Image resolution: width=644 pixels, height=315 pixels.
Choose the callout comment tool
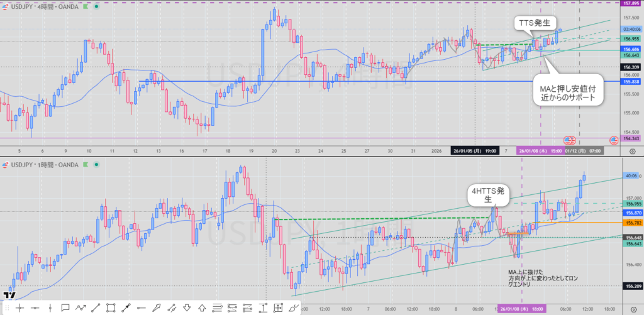point(65,307)
